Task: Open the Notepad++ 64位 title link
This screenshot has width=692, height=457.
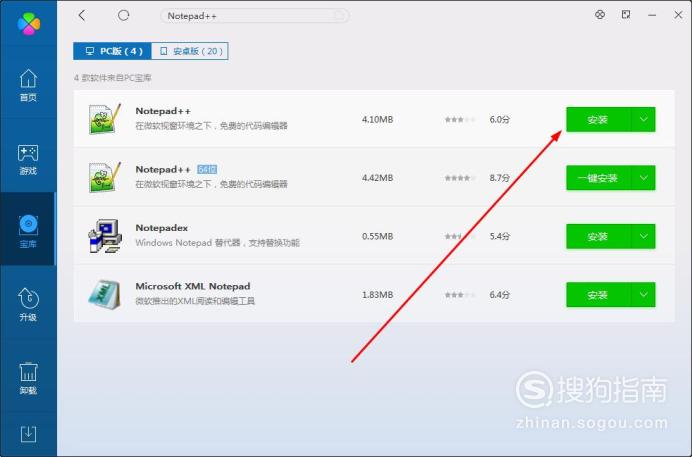Action: coord(163,169)
